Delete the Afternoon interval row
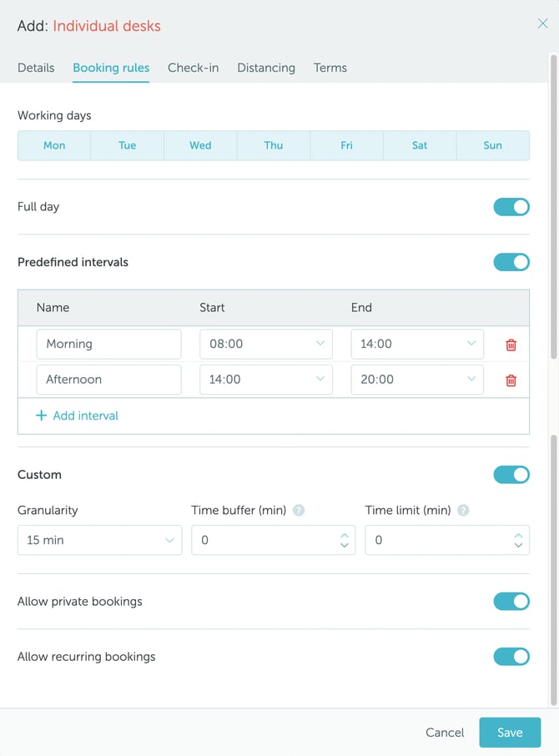Viewport: 559px width, 756px height. click(513, 380)
